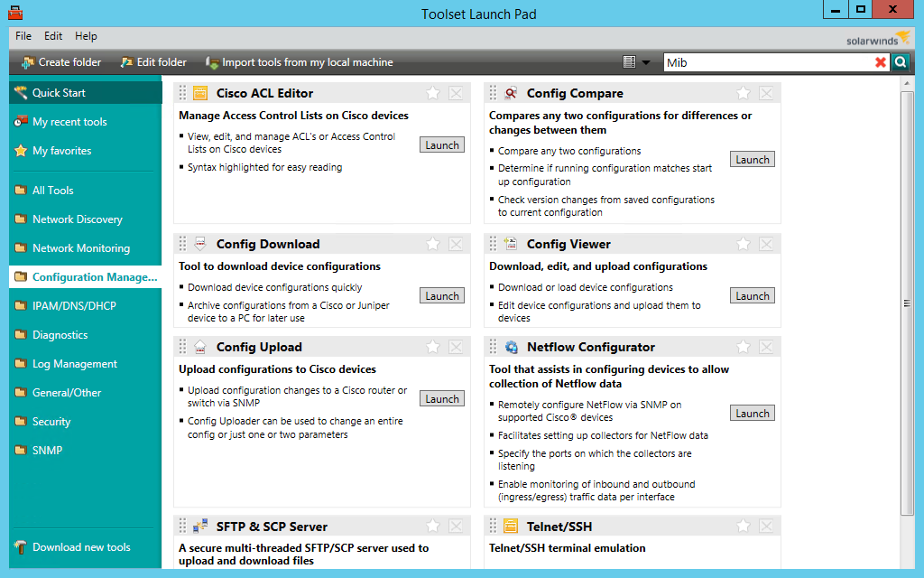Open the view mode dropdown arrow
This screenshot has width=924, height=578.
tap(647, 62)
